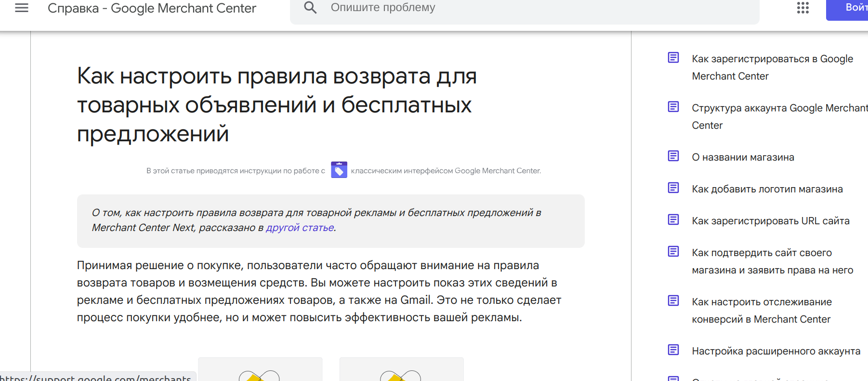Click paragraph starting 'Принимая решение о покупке'

click(x=319, y=291)
